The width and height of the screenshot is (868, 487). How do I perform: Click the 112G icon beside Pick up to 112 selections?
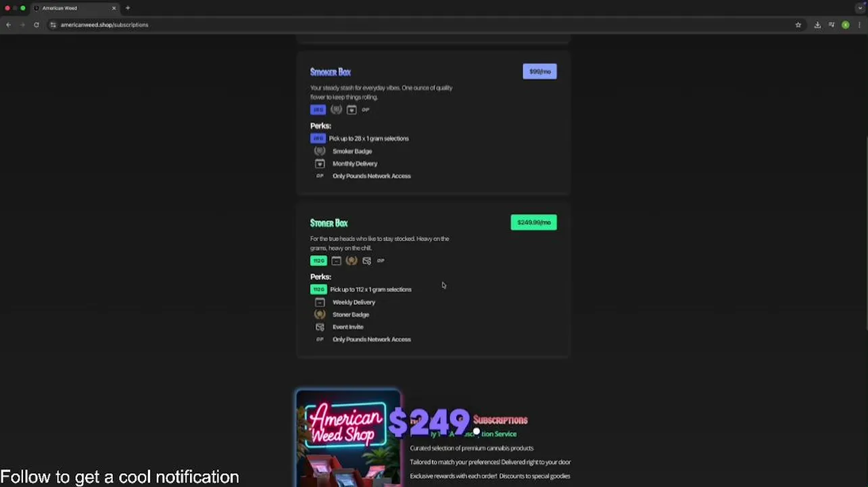318,289
